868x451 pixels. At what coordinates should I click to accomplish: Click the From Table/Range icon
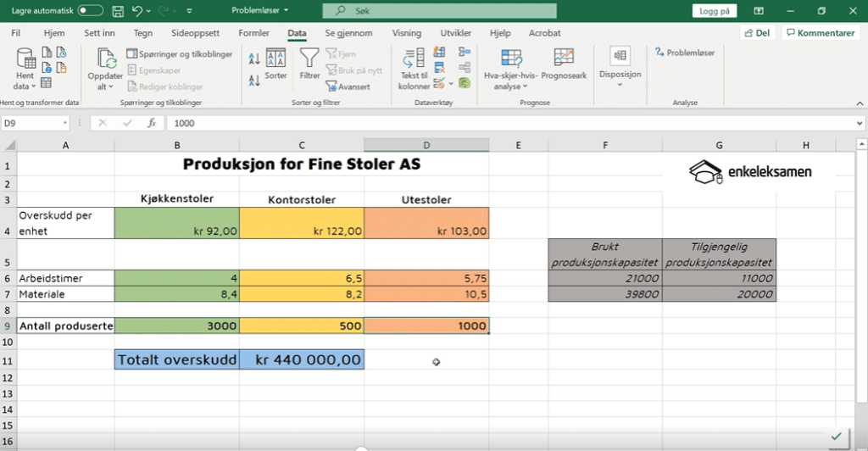(x=47, y=83)
